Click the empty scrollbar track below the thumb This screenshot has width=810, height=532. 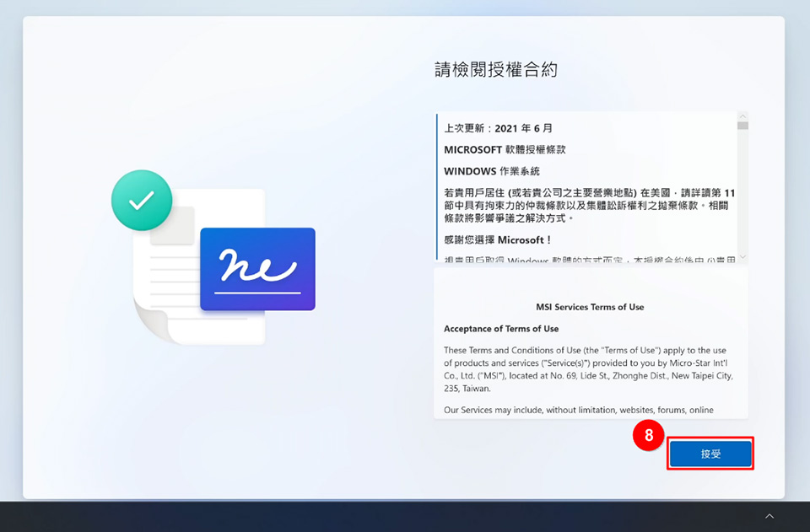(742, 194)
